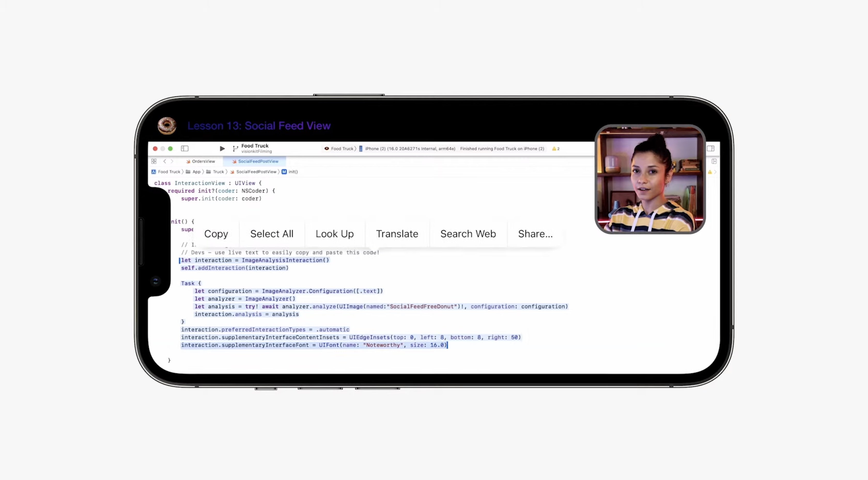
Task: Click the presenter video overlay thumbnail
Action: [x=650, y=179]
